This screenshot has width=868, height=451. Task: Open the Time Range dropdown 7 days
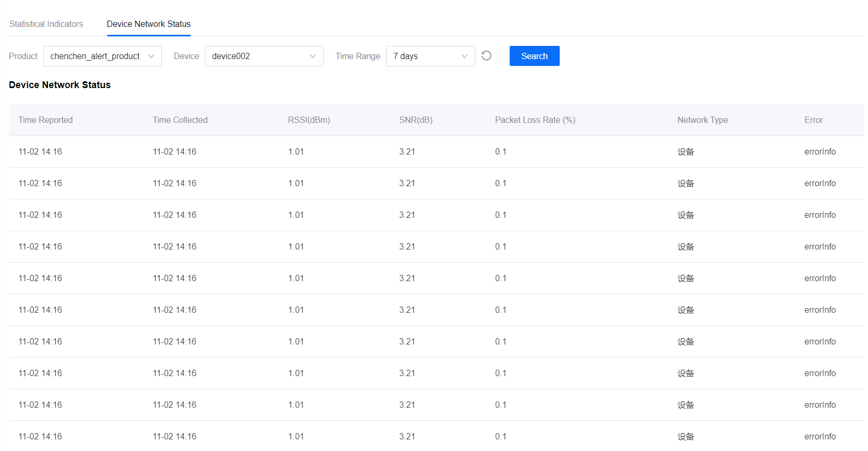pyautogui.click(x=431, y=56)
